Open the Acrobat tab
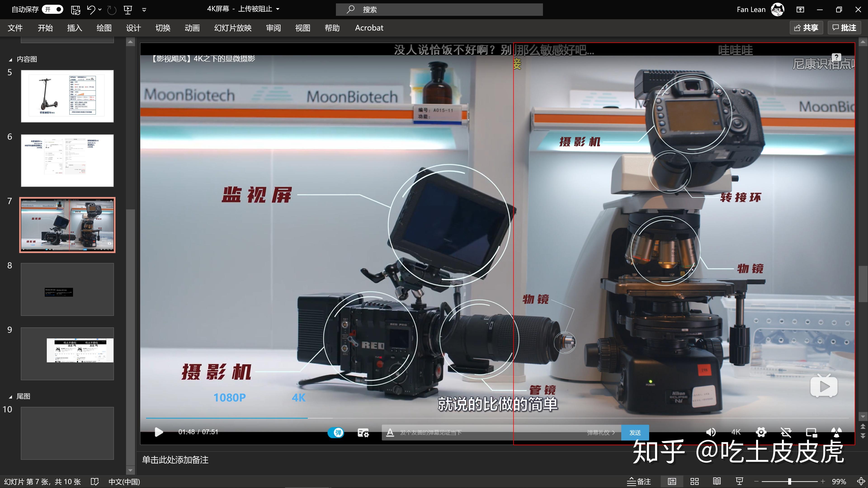 tap(369, 28)
